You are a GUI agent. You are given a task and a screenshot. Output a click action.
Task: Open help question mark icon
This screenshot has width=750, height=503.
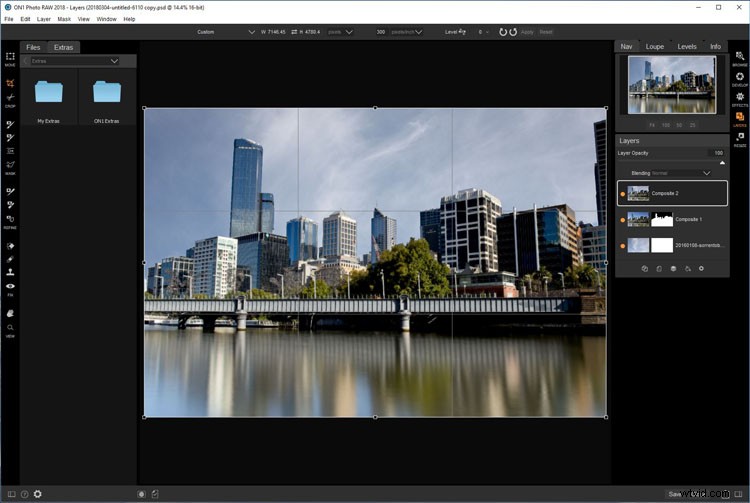pos(24,494)
